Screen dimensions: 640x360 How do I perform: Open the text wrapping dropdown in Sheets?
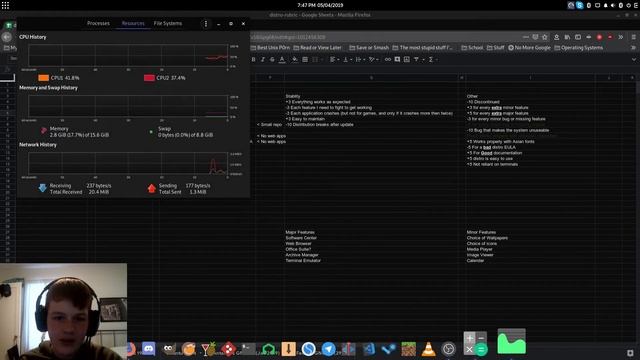tap(360, 60)
